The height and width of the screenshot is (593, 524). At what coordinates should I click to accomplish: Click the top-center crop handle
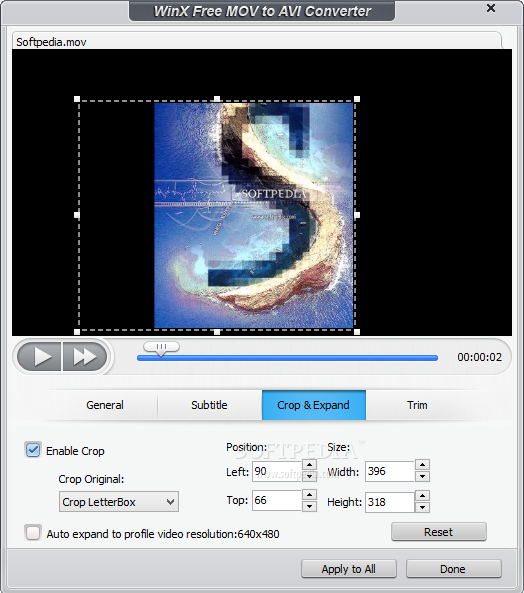(x=217, y=99)
